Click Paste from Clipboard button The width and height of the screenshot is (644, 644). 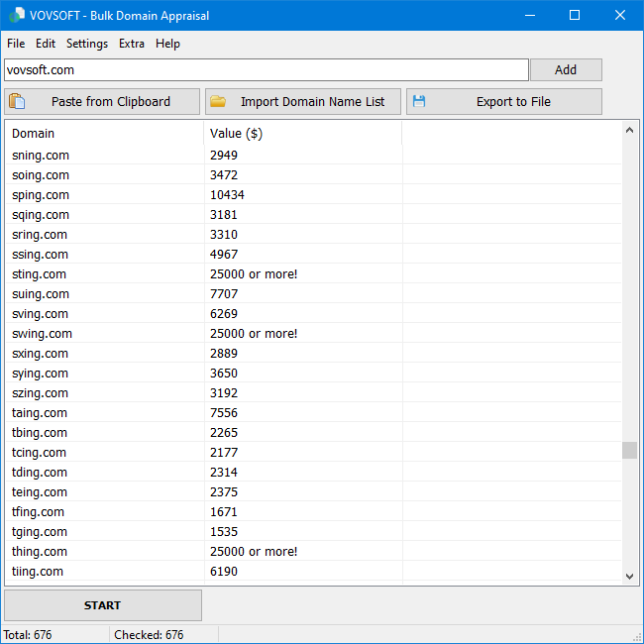(102, 101)
